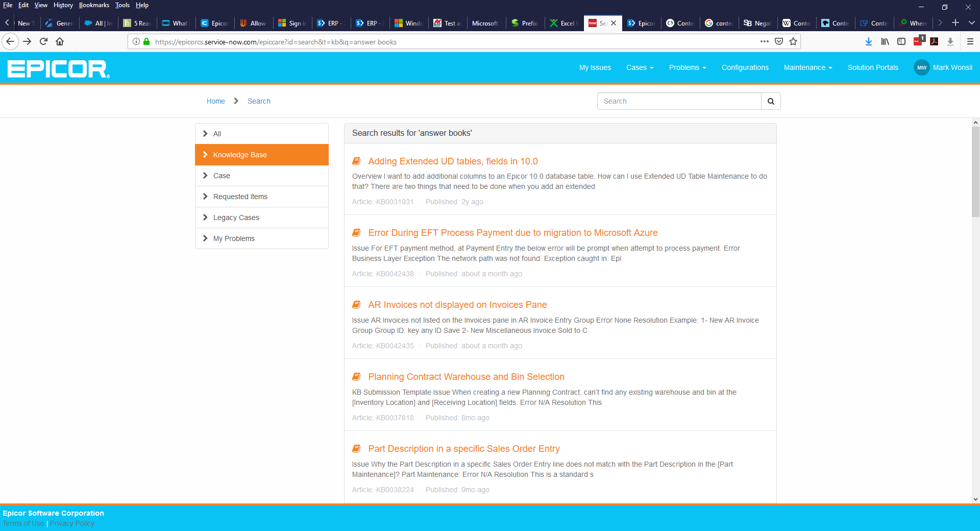Open the Tools menu

point(122,5)
